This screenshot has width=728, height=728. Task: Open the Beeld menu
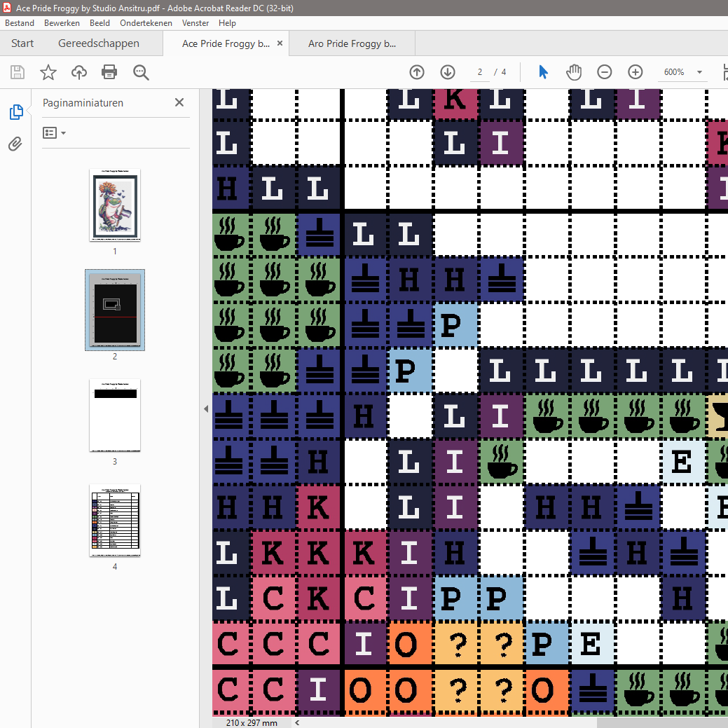pyautogui.click(x=99, y=23)
